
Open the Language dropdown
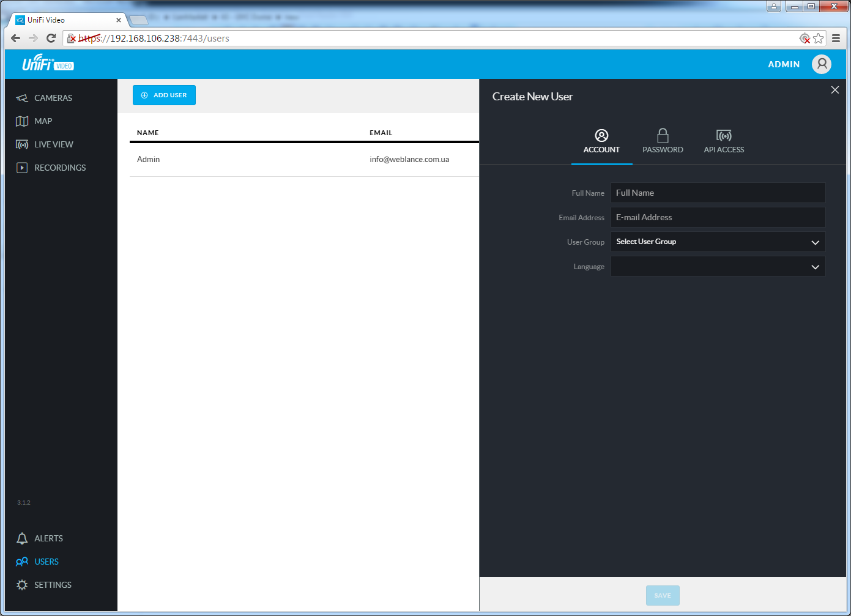[718, 267]
